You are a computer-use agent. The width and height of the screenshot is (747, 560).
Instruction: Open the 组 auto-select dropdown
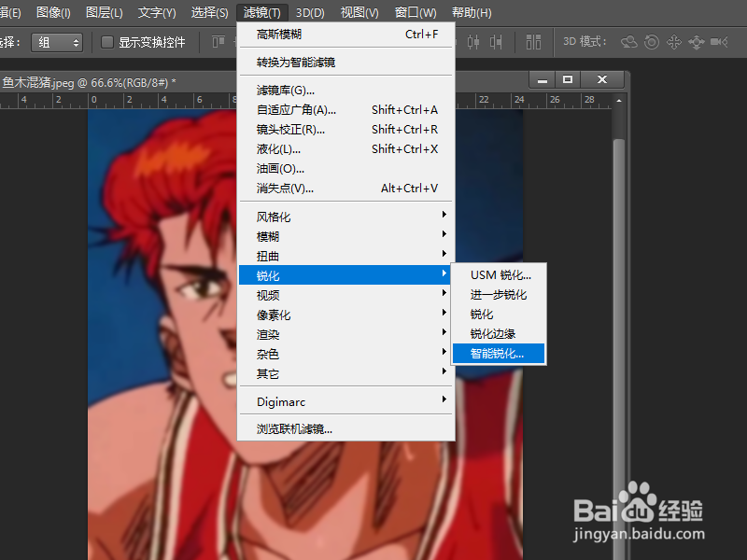click(x=57, y=42)
